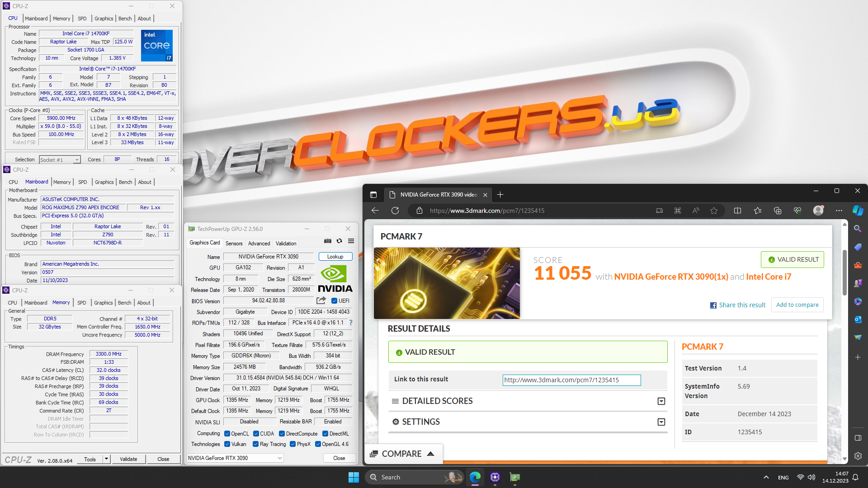Open CPU-Z Tools dropdown arrow
This screenshot has height=488, width=868.
pos(107,459)
